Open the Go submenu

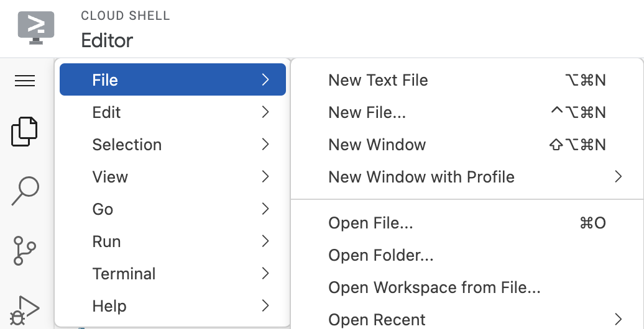[172, 209]
